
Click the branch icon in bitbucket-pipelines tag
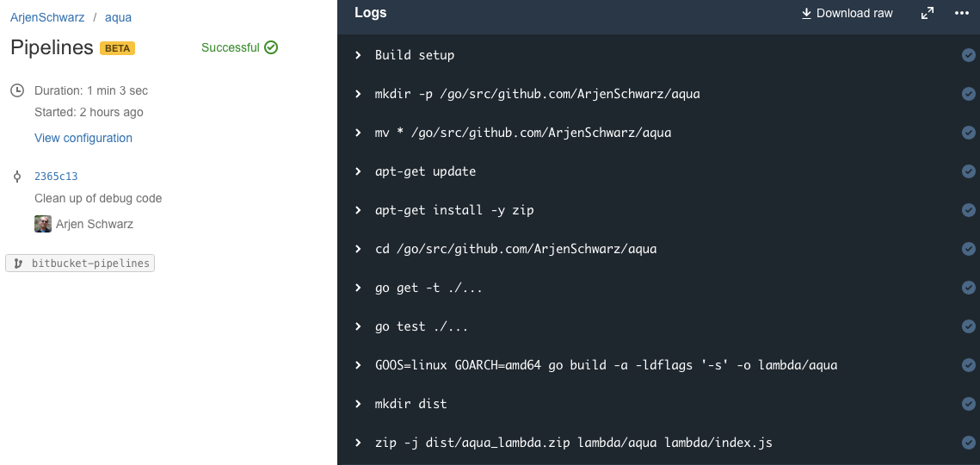18,263
